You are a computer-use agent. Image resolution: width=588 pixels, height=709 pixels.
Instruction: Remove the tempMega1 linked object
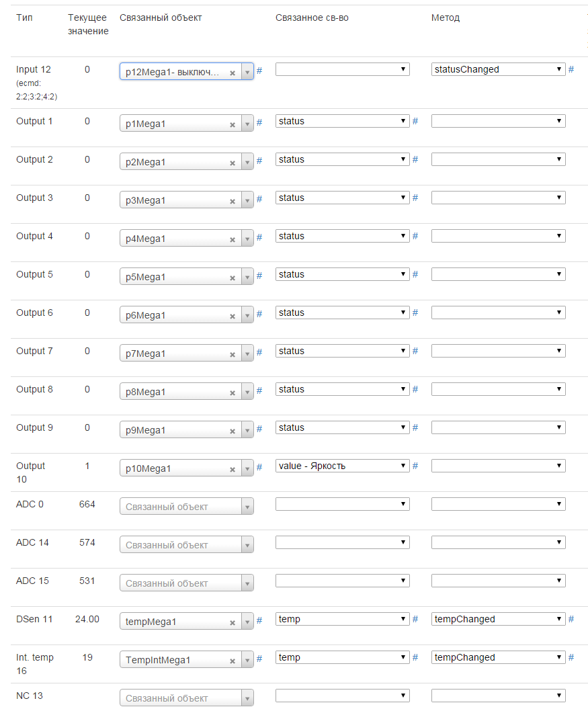coord(233,622)
